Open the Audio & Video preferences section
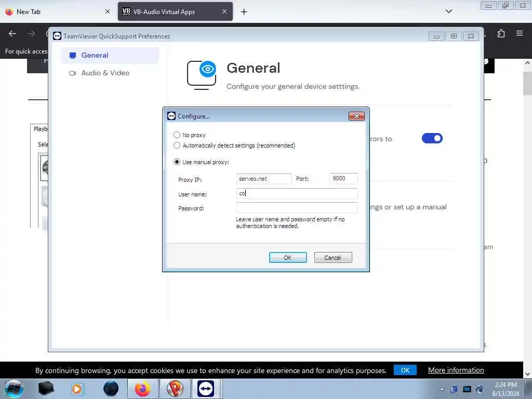This screenshot has width=532, height=399. pyautogui.click(x=110, y=73)
